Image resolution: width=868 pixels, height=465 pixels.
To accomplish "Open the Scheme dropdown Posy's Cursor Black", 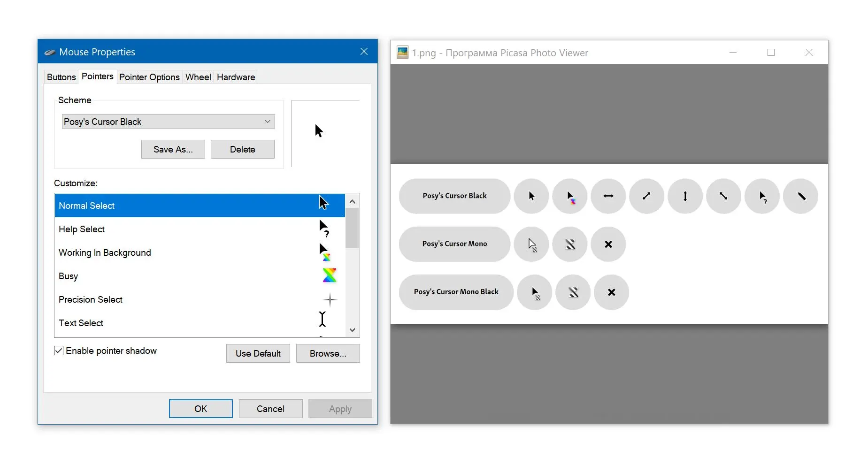I will tap(168, 122).
